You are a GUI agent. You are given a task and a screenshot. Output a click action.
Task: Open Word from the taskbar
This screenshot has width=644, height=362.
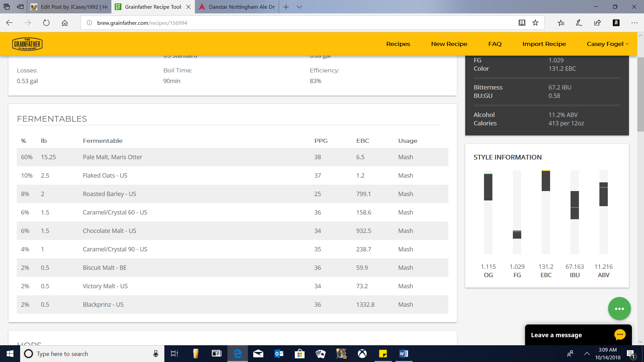pyautogui.click(x=404, y=354)
